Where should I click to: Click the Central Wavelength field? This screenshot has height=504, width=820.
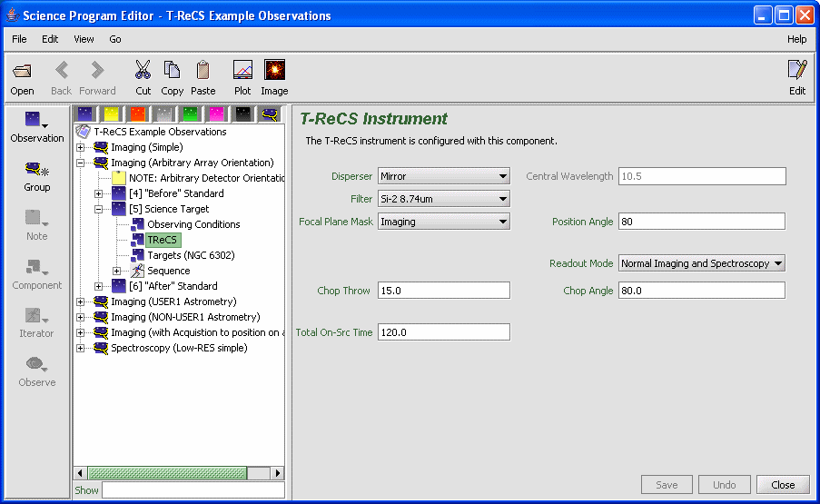coord(702,176)
